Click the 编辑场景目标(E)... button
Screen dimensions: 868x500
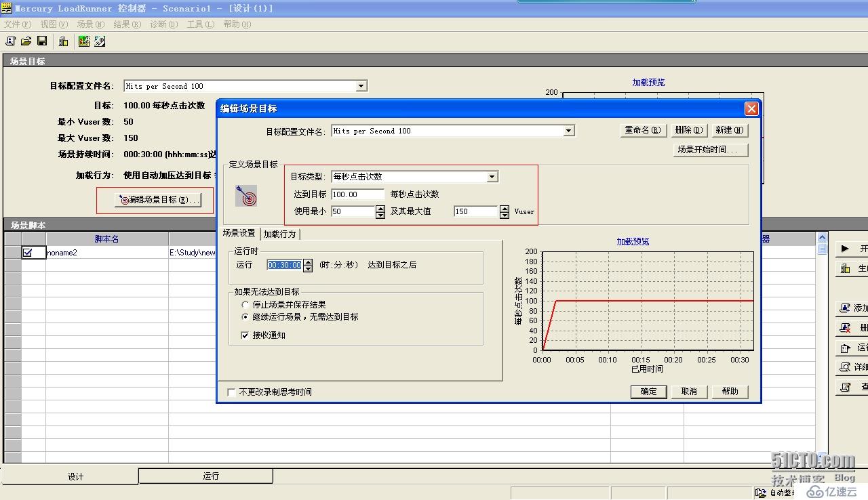click(158, 200)
